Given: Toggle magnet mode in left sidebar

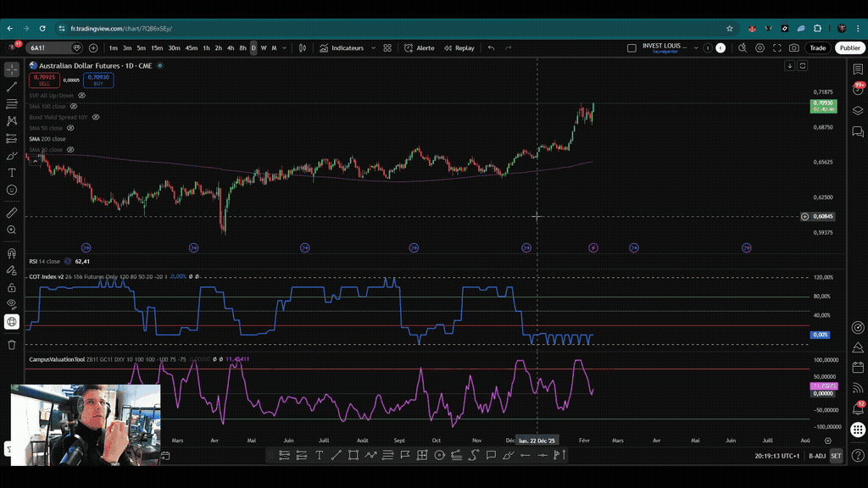Looking at the screenshot, I should (12, 253).
